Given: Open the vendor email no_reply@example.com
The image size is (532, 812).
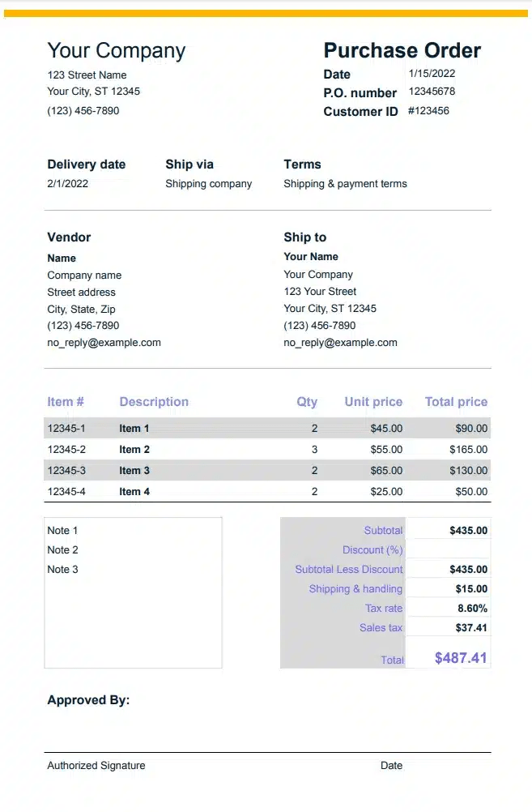Looking at the screenshot, I should coord(104,343).
